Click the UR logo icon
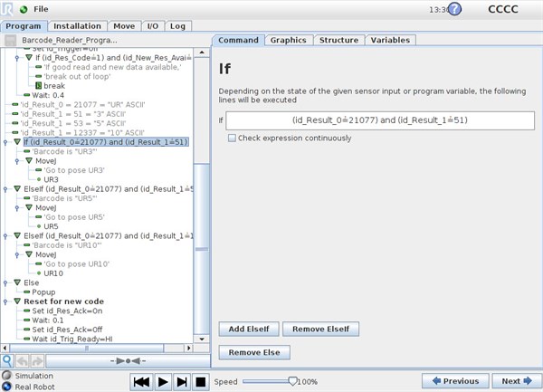Image resolution: width=543 pixels, height=392 pixels. pos(7,9)
